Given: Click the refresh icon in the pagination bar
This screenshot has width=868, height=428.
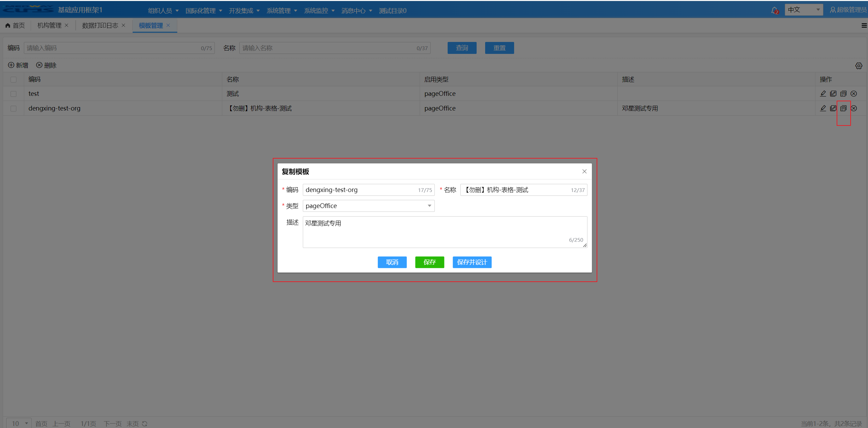Looking at the screenshot, I should [x=145, y=424].
